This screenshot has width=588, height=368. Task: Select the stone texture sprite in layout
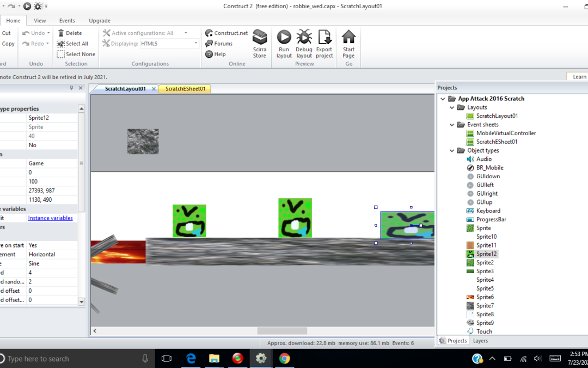point(143,141)
